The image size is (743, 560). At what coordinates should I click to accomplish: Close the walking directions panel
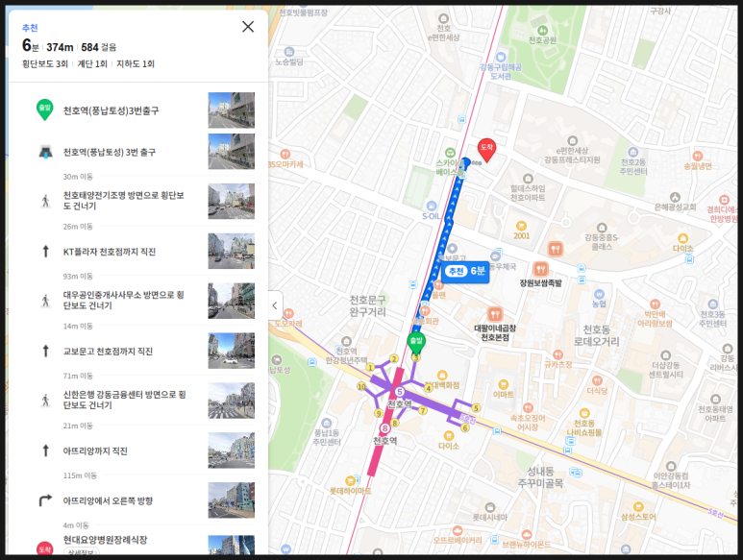click(248, 27)
